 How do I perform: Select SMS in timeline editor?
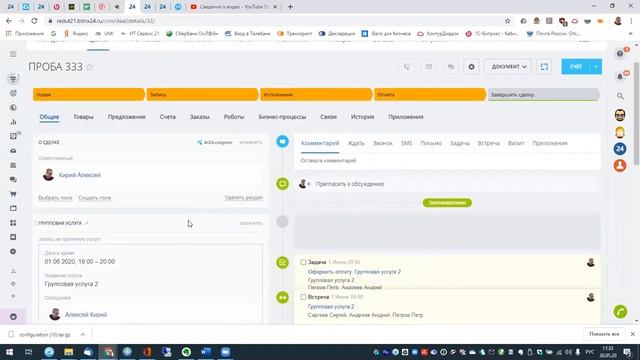(x=406, y=143)
